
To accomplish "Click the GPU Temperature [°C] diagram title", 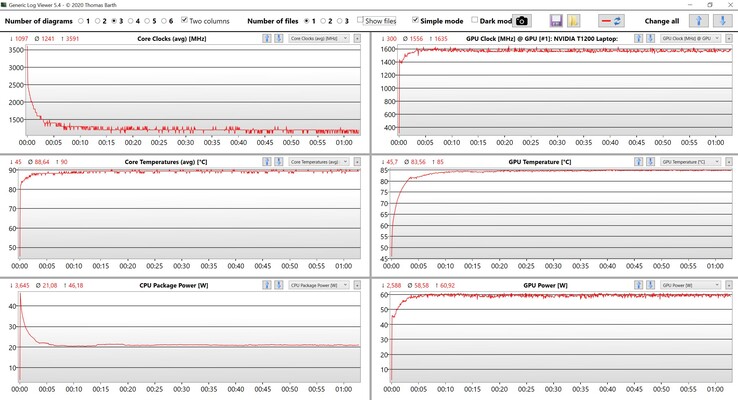I will tap(539, 162).
